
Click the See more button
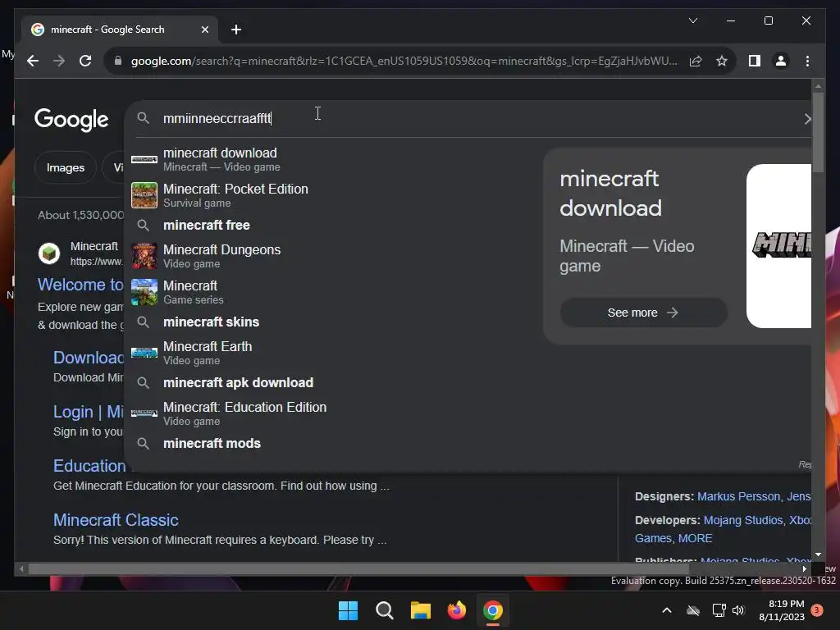[643, 313]
